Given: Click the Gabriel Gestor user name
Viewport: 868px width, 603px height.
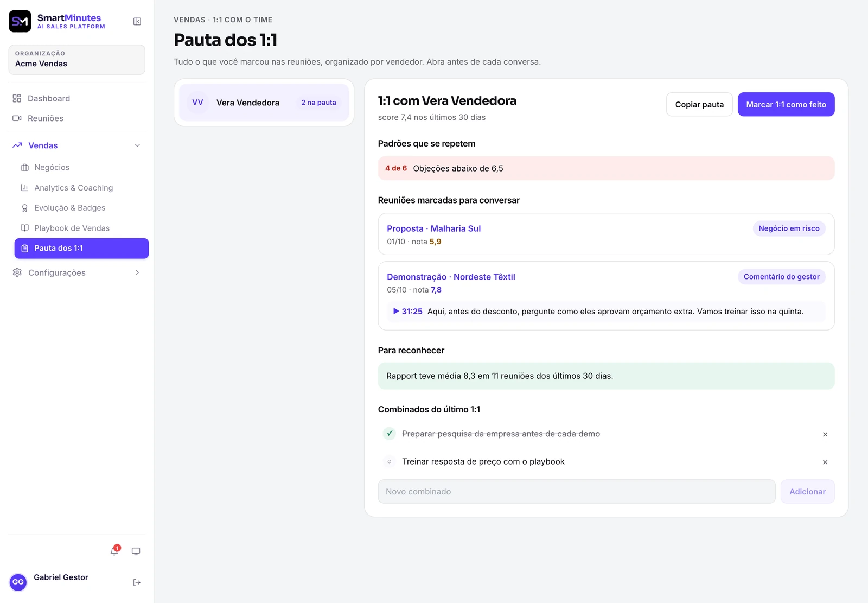Looking at the screenshot, I should tap(61, 577).
